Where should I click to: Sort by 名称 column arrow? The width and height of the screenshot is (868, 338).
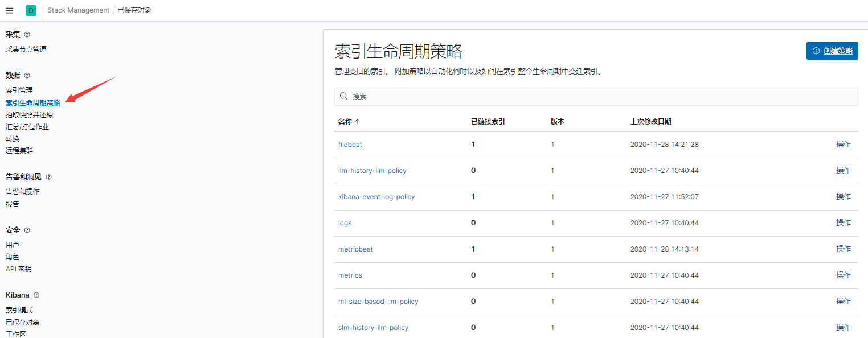pyautogui.click(x=357, y=122)
